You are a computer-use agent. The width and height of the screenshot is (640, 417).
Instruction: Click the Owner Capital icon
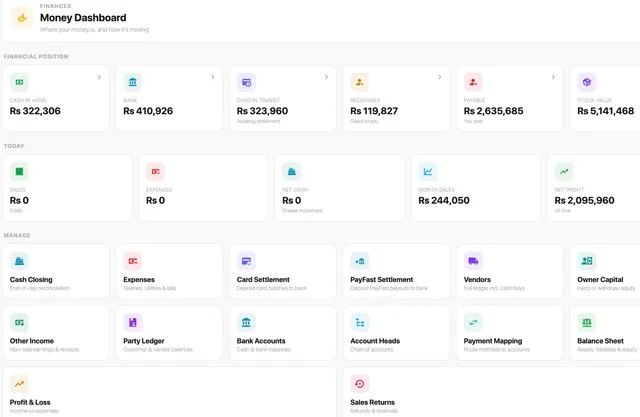click(x=587, y=261)
